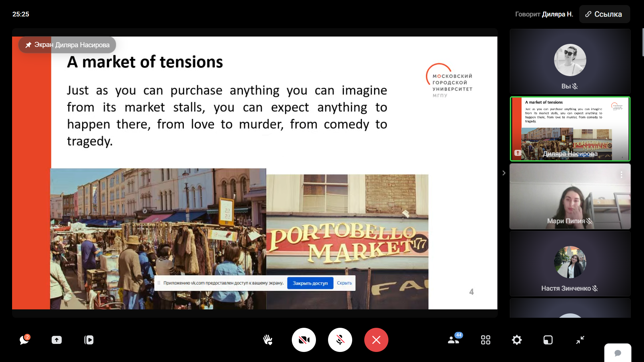644x362 pixels.
Task: Raise your hand with the hand icon
Action: point(268,340)
